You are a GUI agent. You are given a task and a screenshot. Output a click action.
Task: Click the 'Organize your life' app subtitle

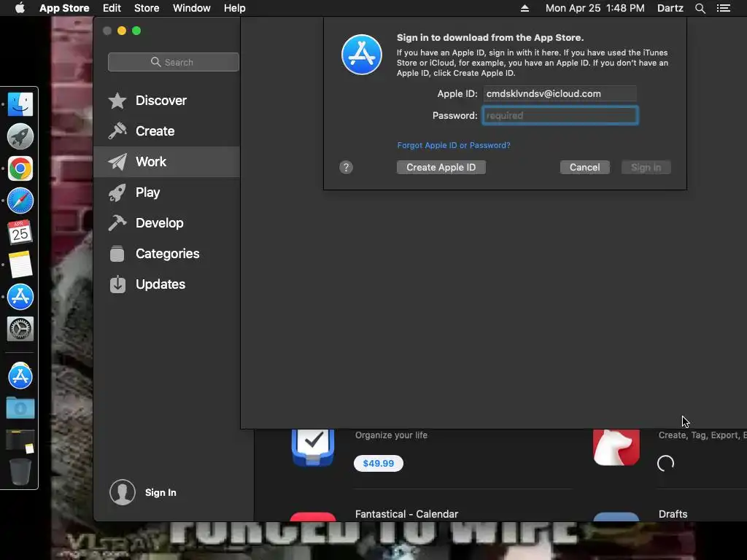pyautogui.click(x=391, y=435)
